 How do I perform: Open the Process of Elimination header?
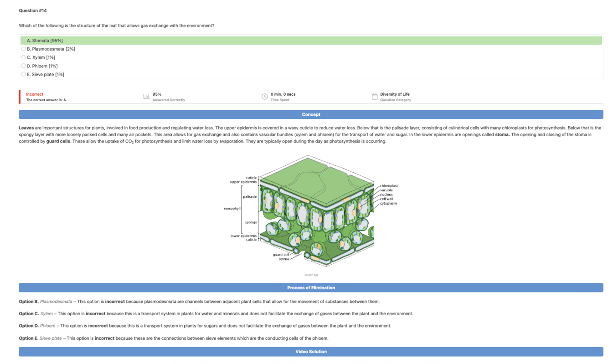pos(311,287)
